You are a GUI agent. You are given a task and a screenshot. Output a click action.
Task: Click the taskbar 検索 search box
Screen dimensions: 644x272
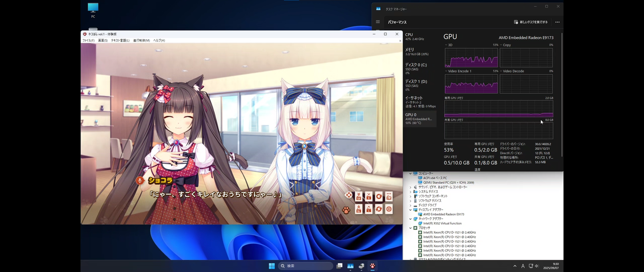(306, 265)
